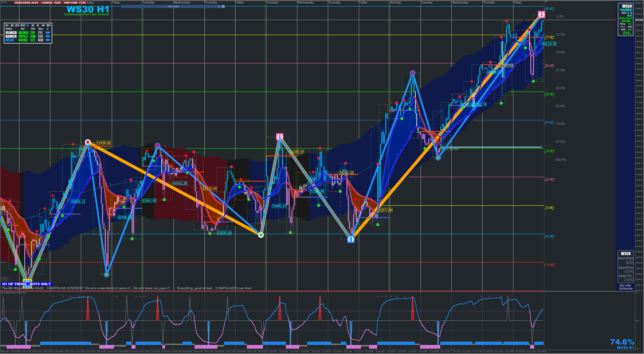Viewport: 644px width, 354px height.
Task: Click blue box beside WS30 row
Action: pyautogui.click(x=48, y=40)
